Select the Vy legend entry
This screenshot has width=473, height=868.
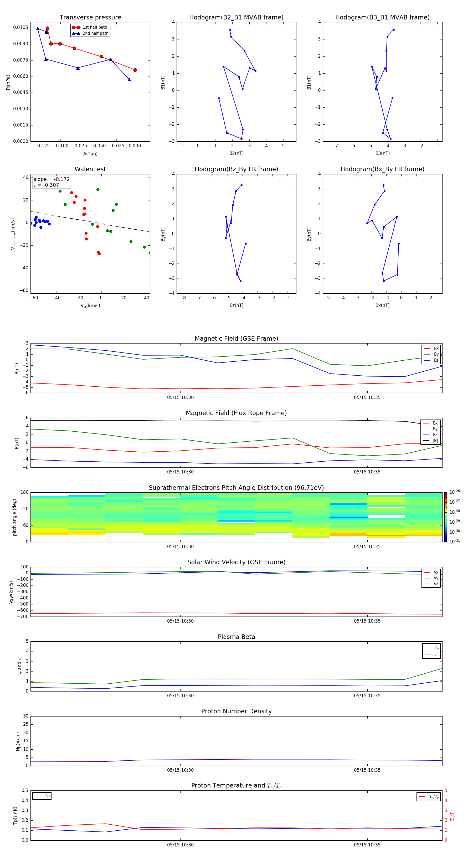coord(431,578)
